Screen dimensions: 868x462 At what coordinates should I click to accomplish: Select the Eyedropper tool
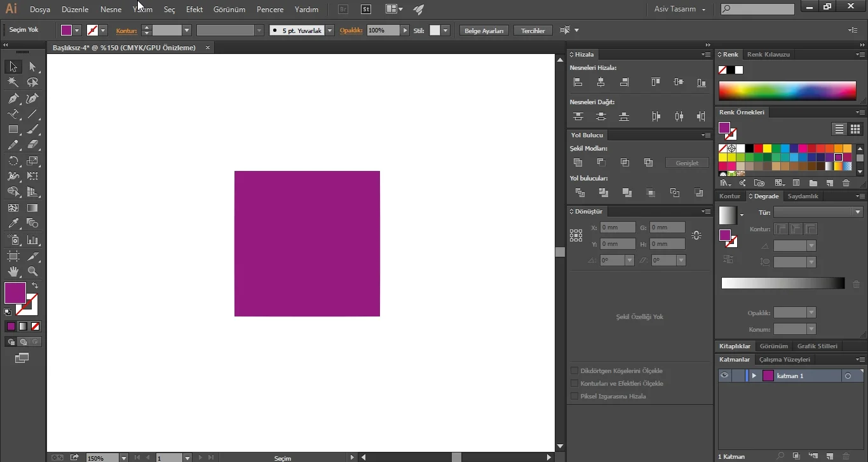click(x=13, y=223)
